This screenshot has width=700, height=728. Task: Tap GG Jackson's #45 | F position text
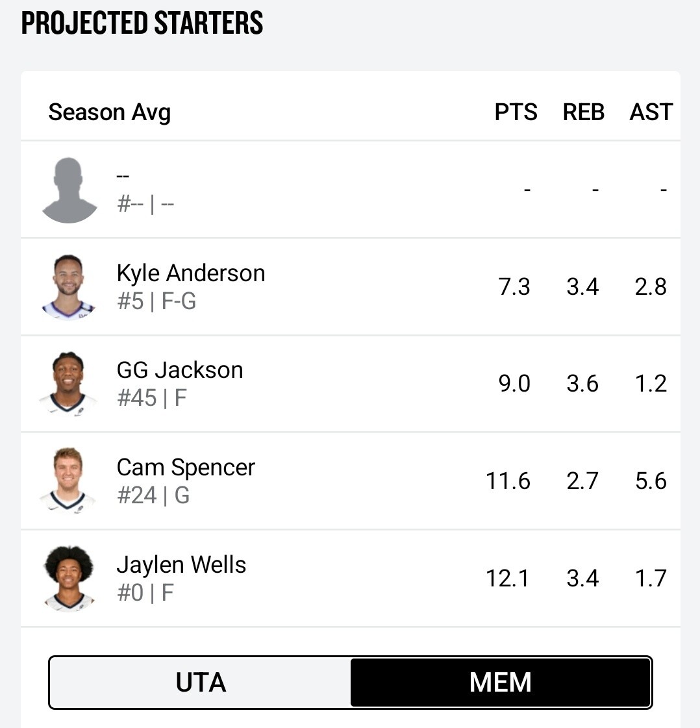click(151, 398)
